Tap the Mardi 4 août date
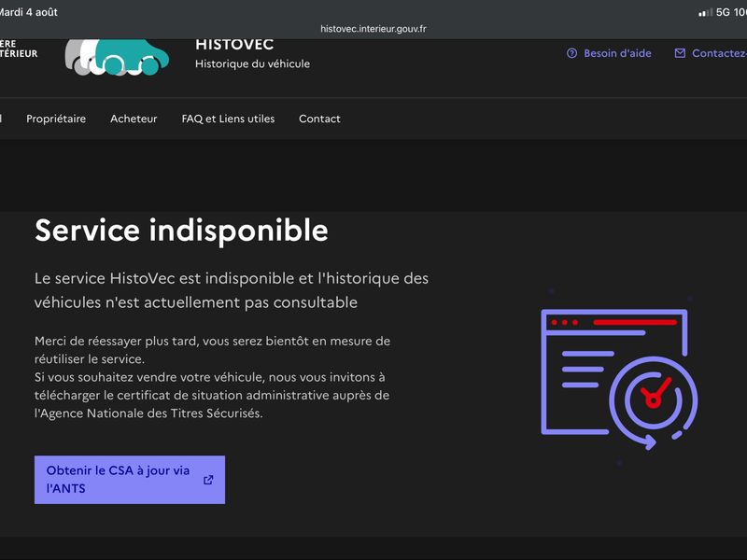The height and width of the screenshot is (560, 747). (x=29, y=12)
